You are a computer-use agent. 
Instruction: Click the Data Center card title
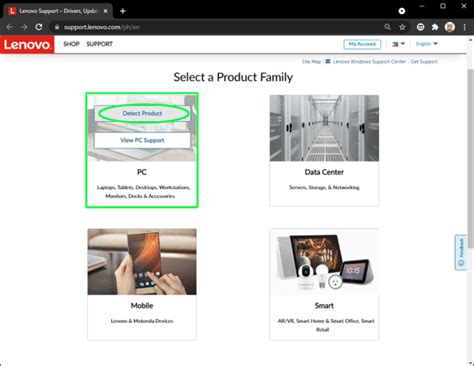pos(324,172)
